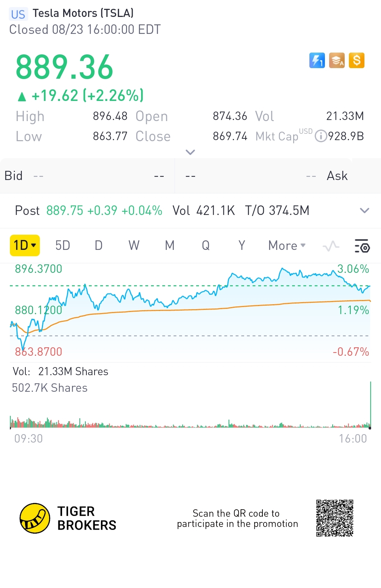Tap the US market tag
This screenshot has width=381, height=588.
(x=18, y=14)
